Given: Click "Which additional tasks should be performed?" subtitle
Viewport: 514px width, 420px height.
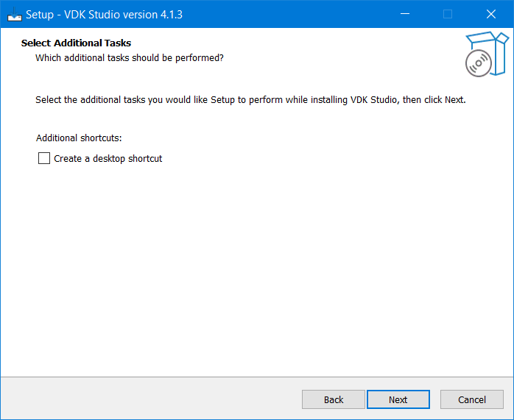Looking at the screenshot, I should tap(129, 57).
